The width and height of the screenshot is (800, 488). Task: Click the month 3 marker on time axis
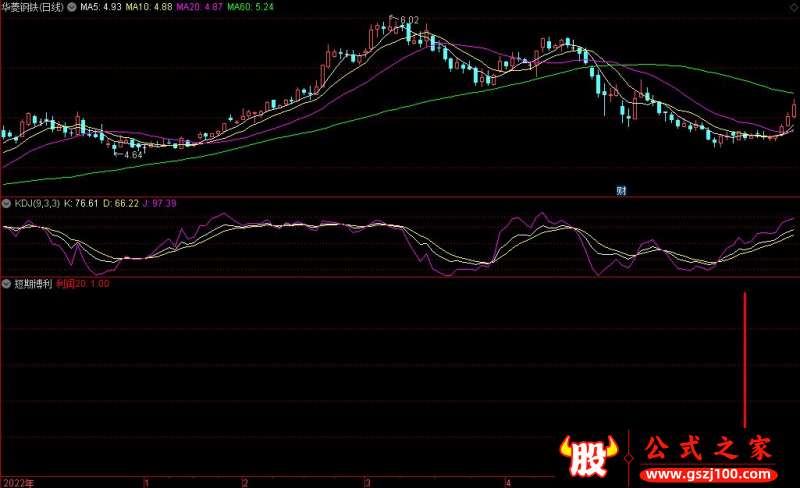[367, 483]
